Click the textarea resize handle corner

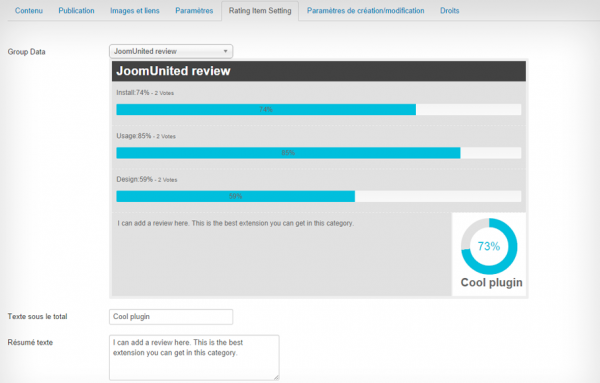276,378
